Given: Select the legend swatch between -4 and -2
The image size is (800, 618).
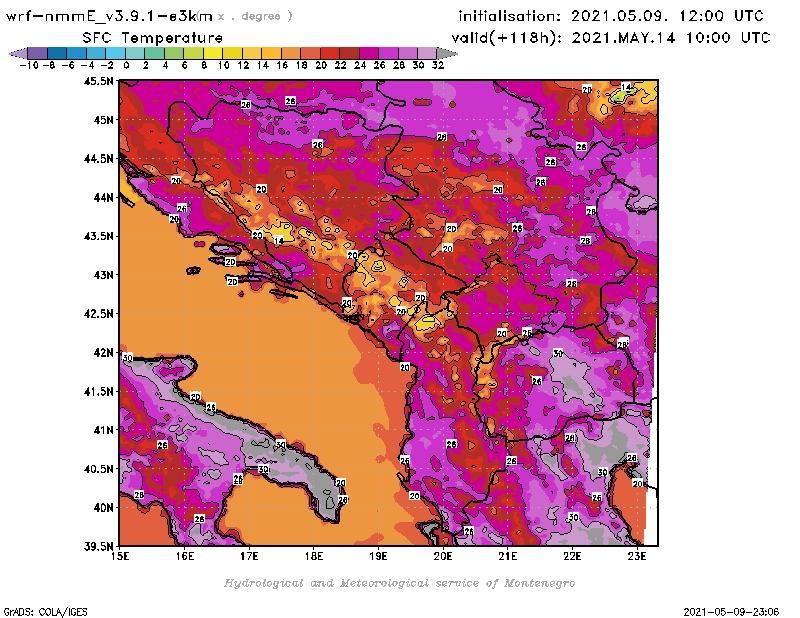Looking at the screenshot, I should click(96, 54).
